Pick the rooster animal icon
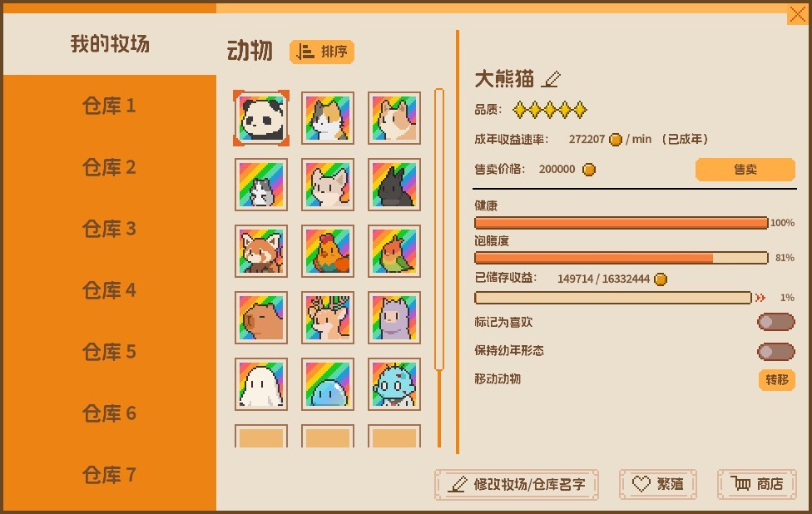This screenshot has width=812, height=514. click(328, 251)
